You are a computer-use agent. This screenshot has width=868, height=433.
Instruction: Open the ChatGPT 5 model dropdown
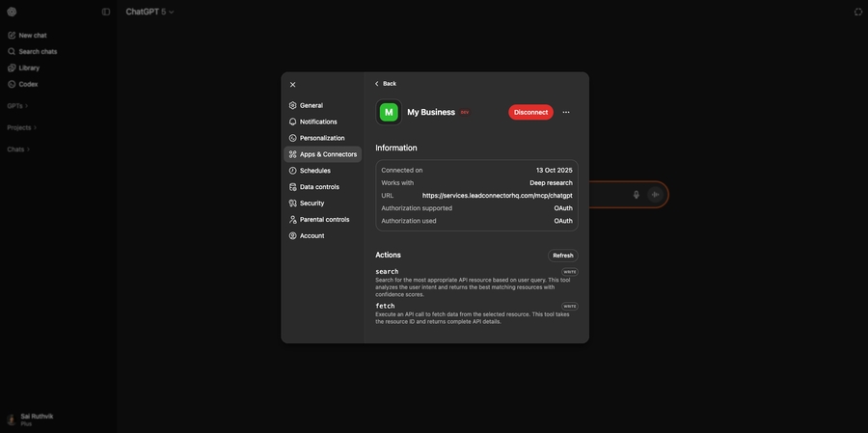pyautogui.click(x=149, y=12)
